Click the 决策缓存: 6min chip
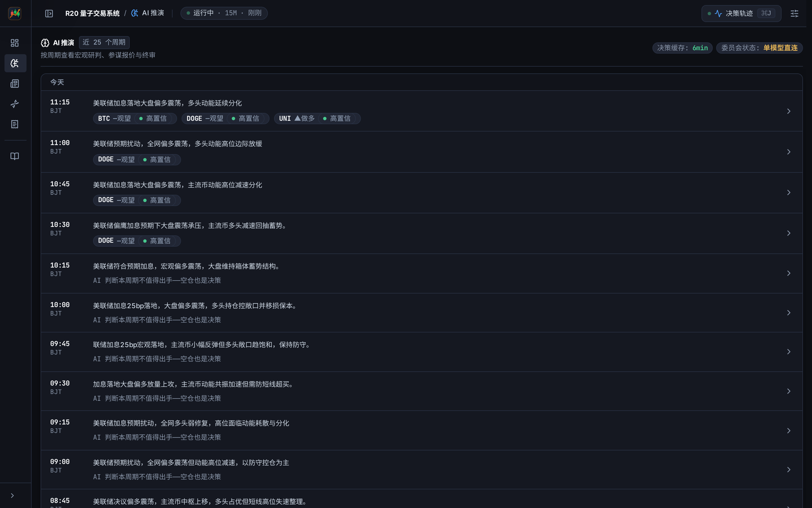Screen dimensions: 812x508 tap(682, 48)
